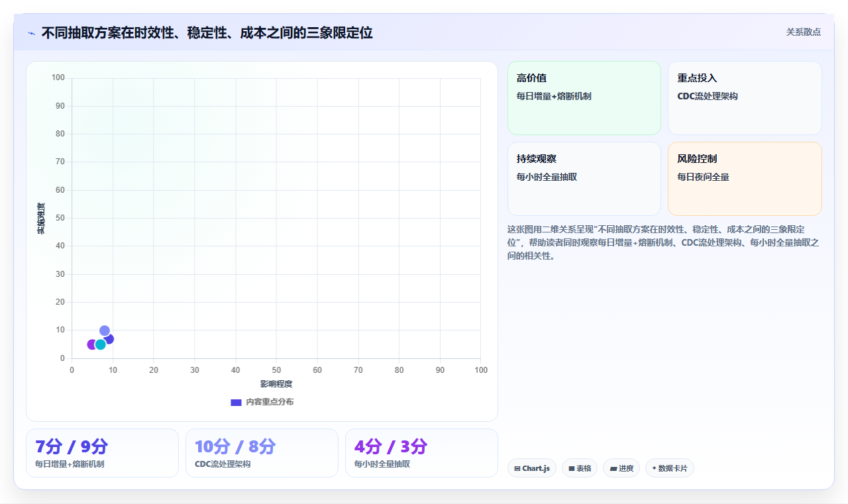Open the 重点投入 quadrant card
The width and height of the screenshot is (848, 504).
point(745,98)
